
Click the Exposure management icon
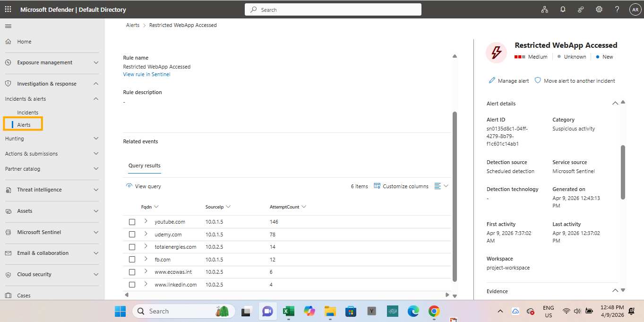[8, 62]
